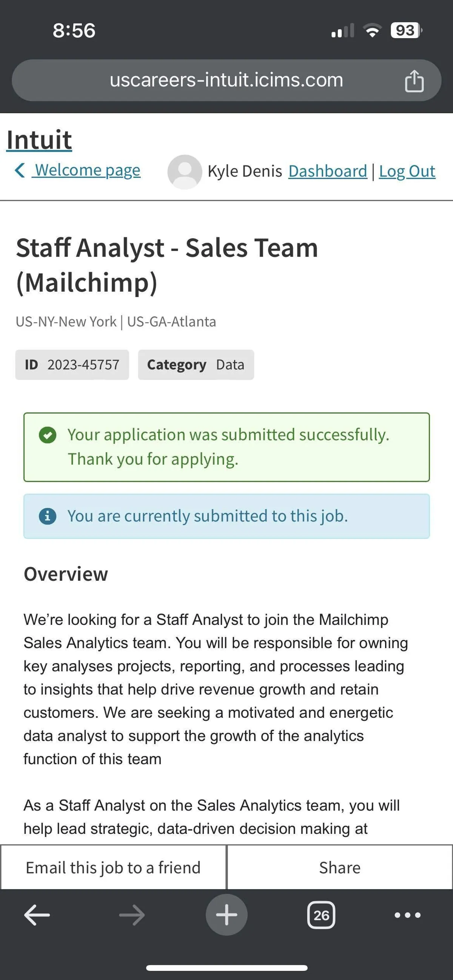Tap the URL address bar field
Image resolution: width=453 pixels, height=980 pixels.
pos(226,80)
